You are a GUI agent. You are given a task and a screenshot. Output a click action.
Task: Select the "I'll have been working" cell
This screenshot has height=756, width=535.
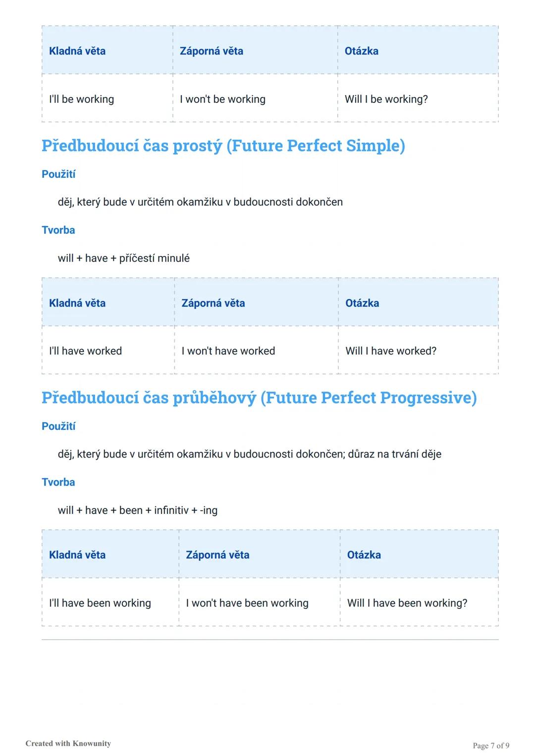(100, 603)
